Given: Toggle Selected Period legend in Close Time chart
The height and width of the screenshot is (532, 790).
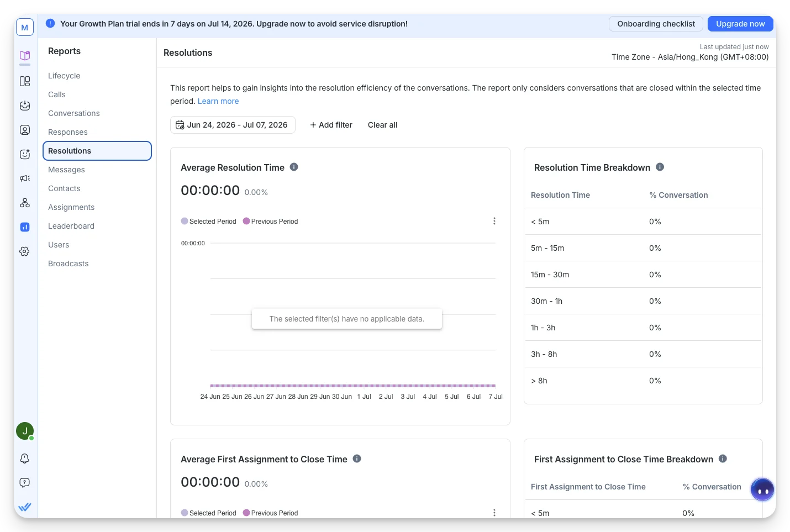Looking at the screenshot, I should pyautogui.click(x=209, y=513).
